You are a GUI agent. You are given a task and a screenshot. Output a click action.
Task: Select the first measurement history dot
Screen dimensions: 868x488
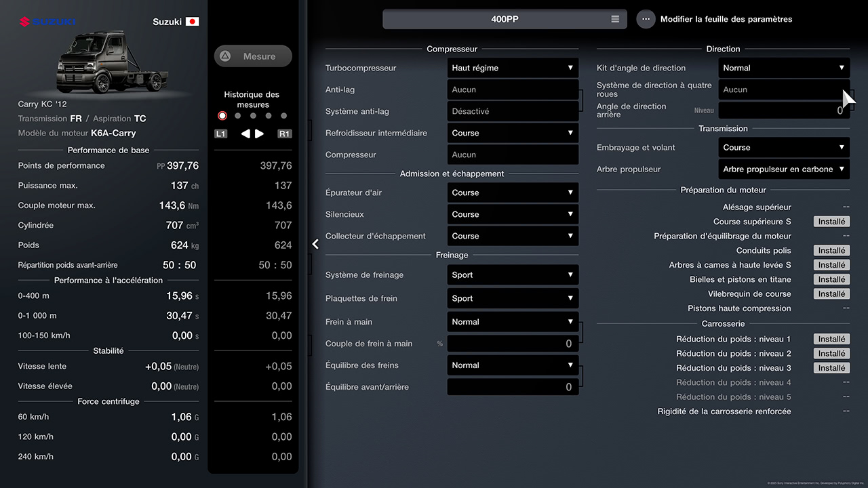pyautogui.click(x=222, y=116)
